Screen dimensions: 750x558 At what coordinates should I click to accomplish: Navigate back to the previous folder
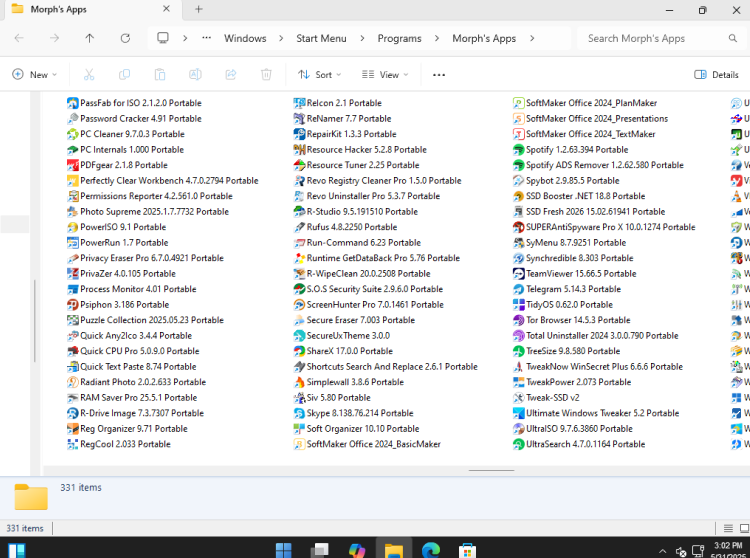pos(19,38)
